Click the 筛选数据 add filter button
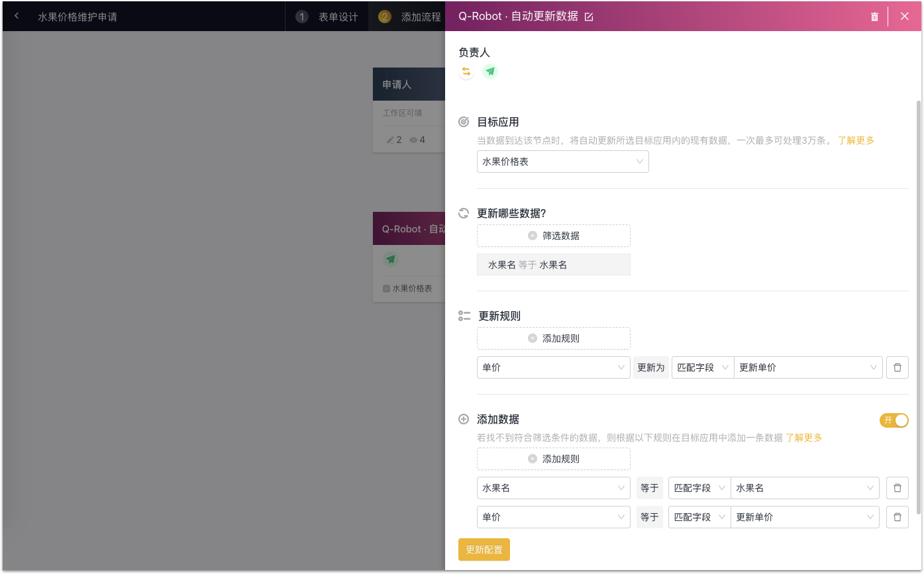 pyautogui.click(x=554, y=236)
